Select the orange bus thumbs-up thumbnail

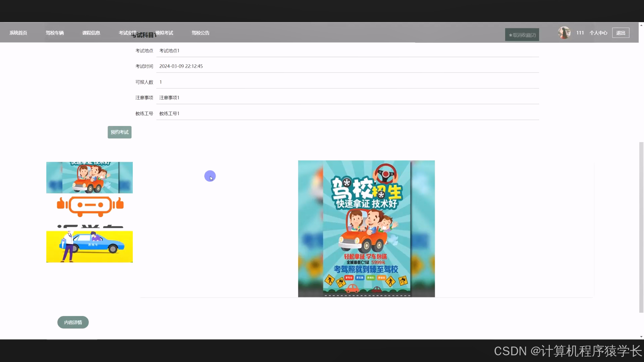click(90, 212)
